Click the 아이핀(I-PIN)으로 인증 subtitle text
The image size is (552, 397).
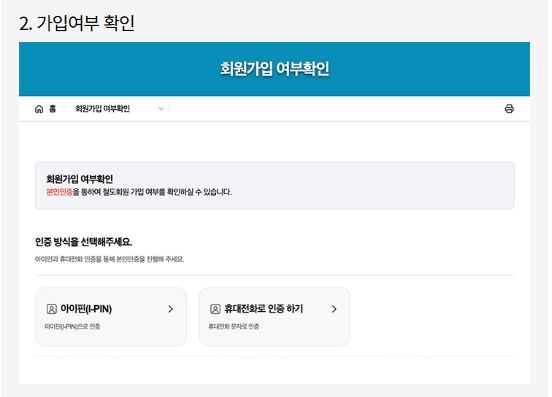pyautogui.click(x=72, y=327)
